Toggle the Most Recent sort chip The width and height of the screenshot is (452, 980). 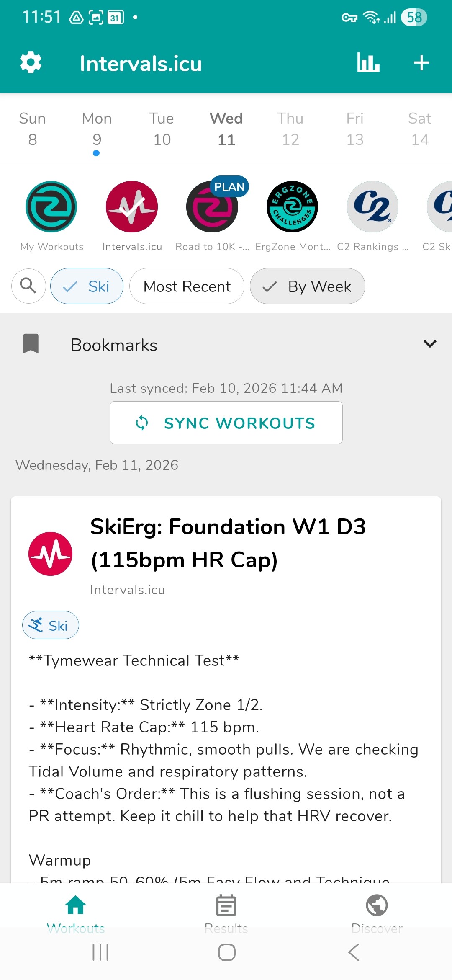[187, 286]
